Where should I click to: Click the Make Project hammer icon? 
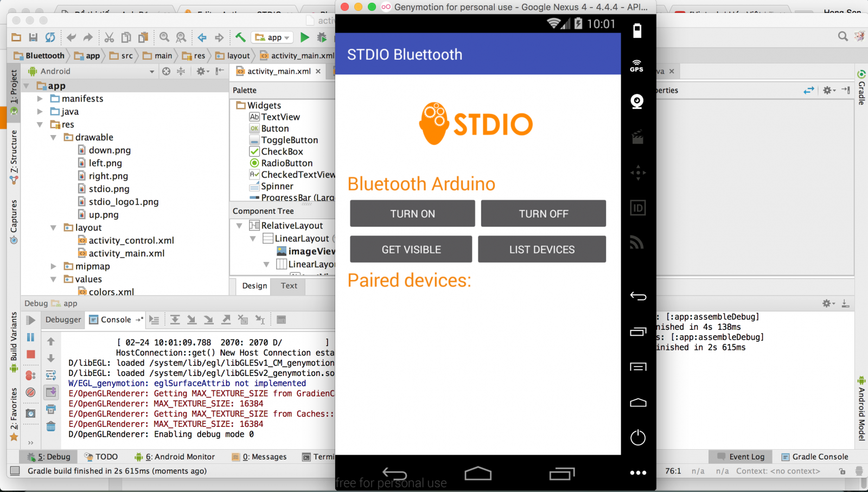(240, 37)
